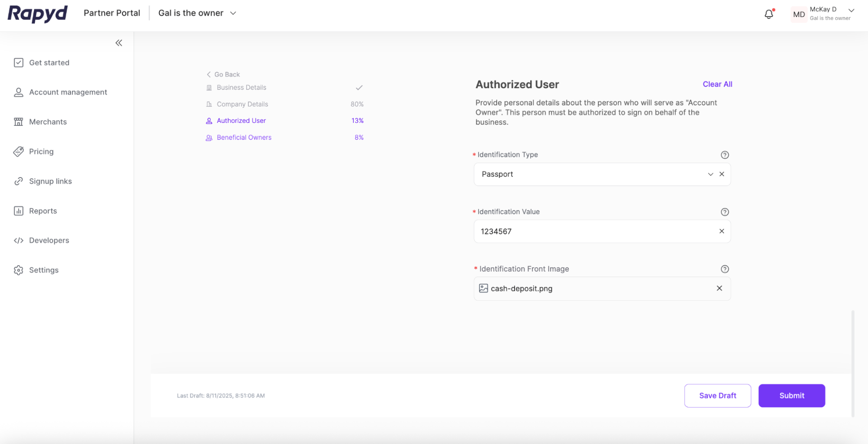Select the Beneficial Owners step
The height and width of the screenshot is (444, 868).
pos(244,138)
